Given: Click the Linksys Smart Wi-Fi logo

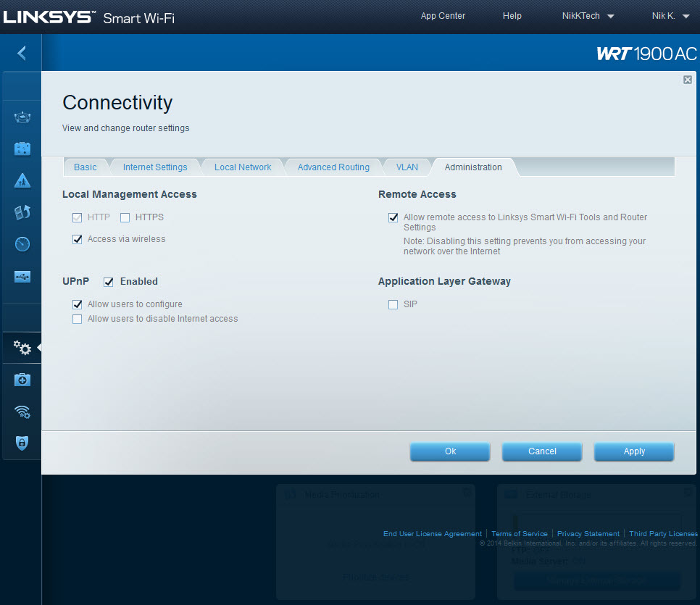Looking at the screenshot, I should coord(89,17).
